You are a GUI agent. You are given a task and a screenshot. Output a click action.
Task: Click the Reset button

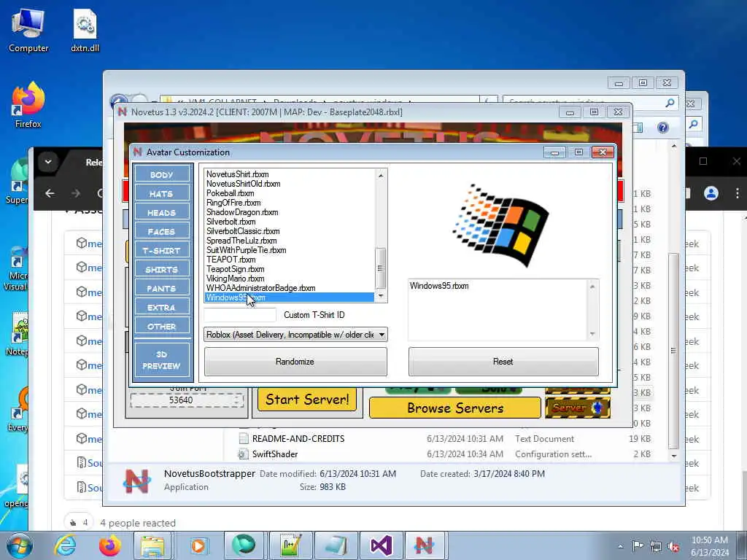coord(503,362)
